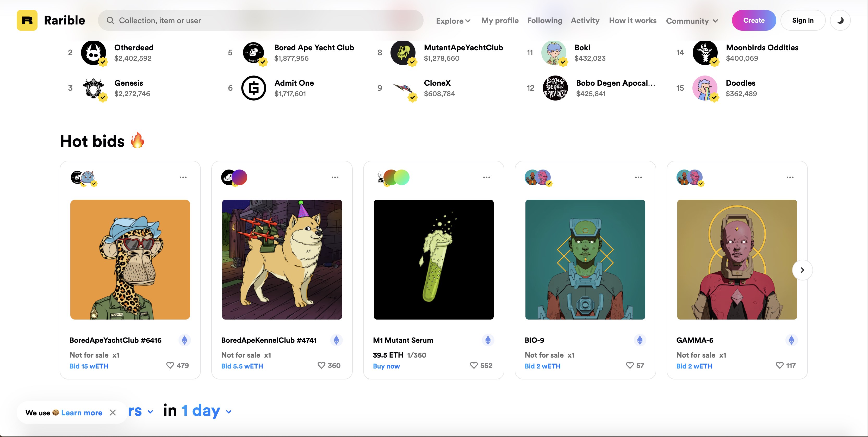Toggle dark mode moon icon
Image resolution: width=868 pixels, height=437 pixels.
[840, 20]
